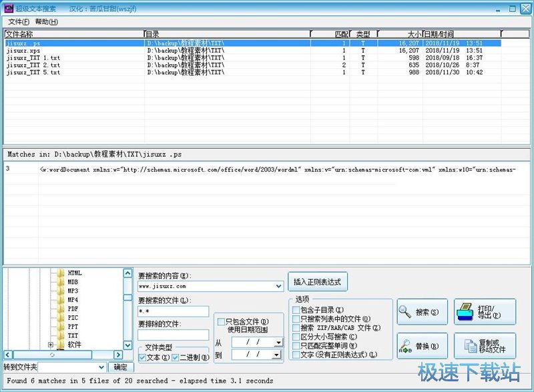The image size is (534, 392).
Task: Open the 从 (from) date dropdown
Action: pos(277,342)
